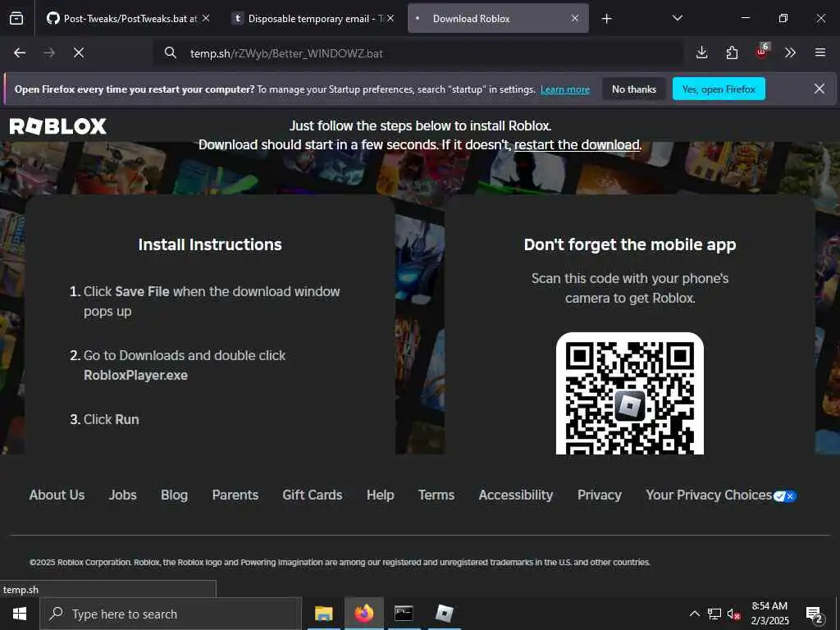Open Blog footer link

coord(174,495)
